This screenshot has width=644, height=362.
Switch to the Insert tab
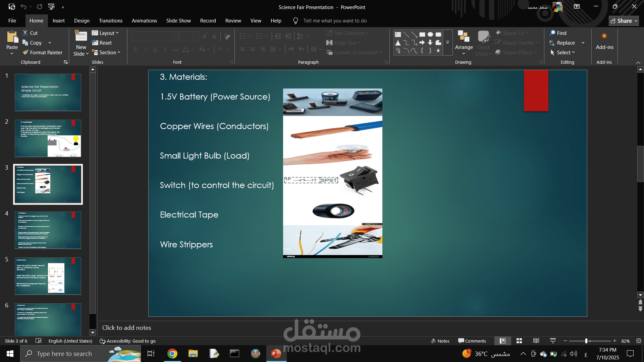click(x=59, y=21)
